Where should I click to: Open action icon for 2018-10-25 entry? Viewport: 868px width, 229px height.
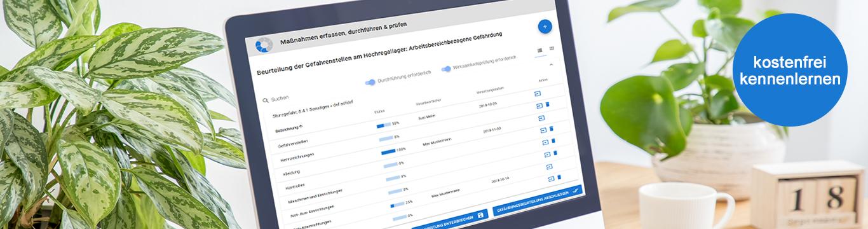pyautogui.click(x=539, y=106)
